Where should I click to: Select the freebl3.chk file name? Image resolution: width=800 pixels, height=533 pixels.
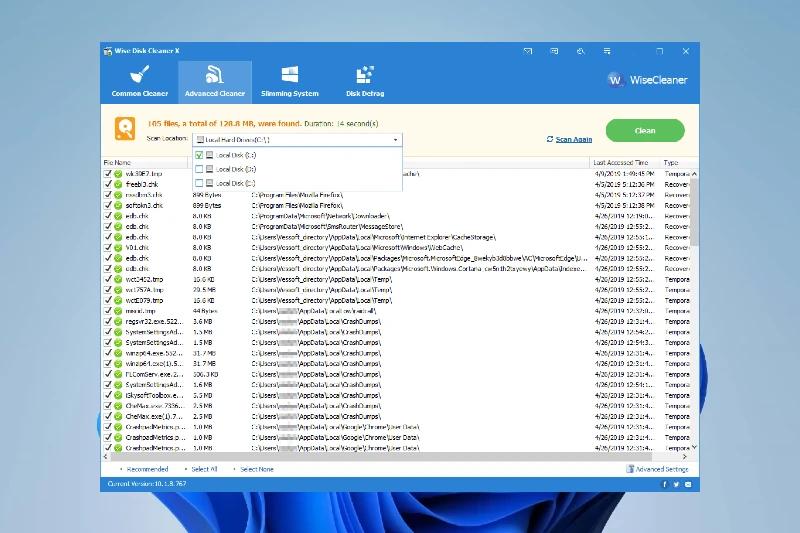tap(142, 184)
